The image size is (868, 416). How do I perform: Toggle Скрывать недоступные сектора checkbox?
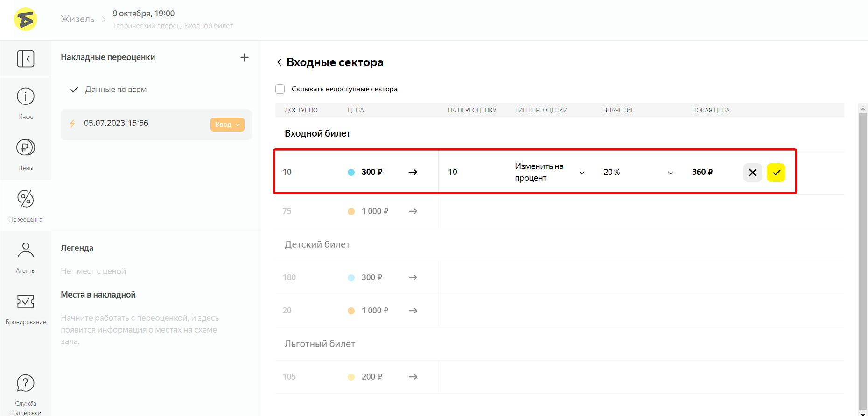tap(280, 89)
